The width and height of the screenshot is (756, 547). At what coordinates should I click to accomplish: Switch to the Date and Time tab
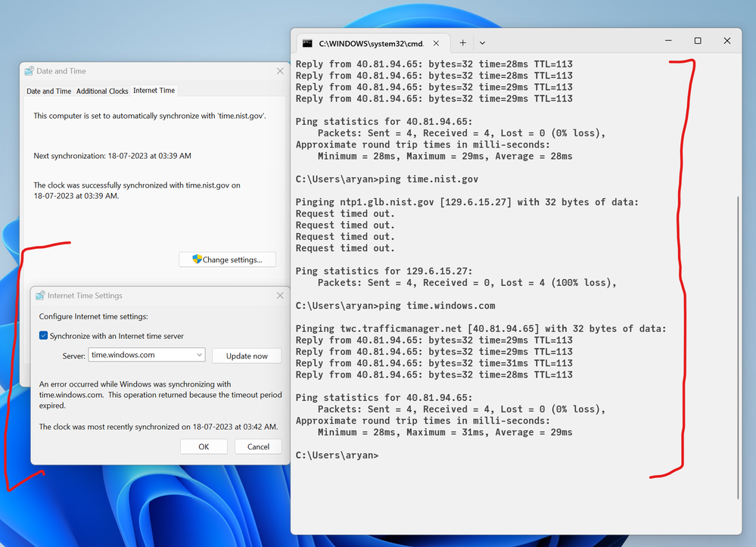click(x=48, y=91)
